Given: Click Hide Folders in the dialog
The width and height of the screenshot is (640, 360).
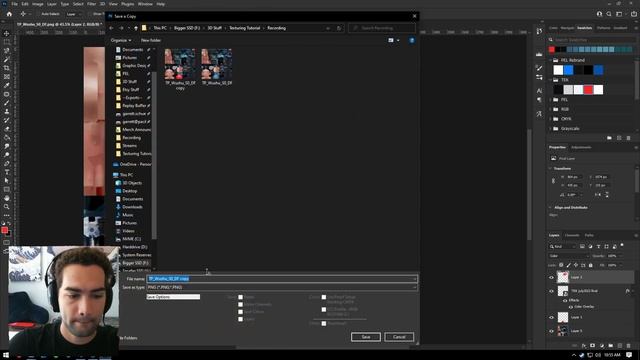Looking at the screenshot, I should coord(128,338).
